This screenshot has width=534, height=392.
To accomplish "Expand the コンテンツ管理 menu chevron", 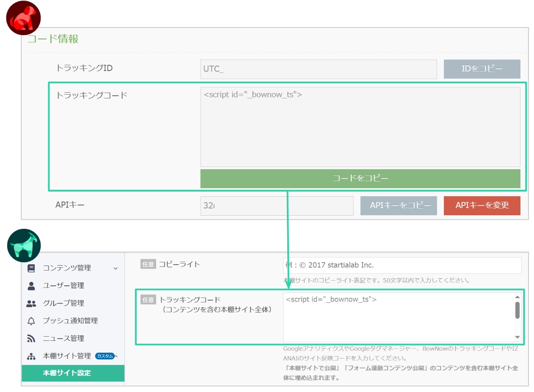I will click(x=116, y=268).
